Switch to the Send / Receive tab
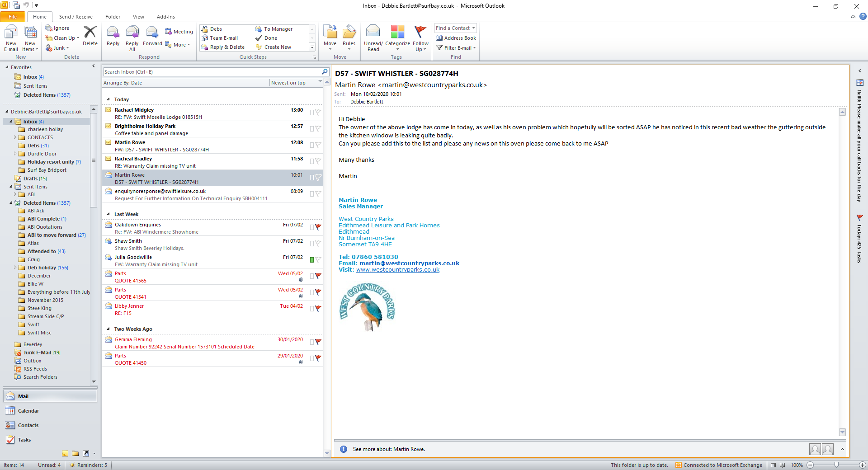The image size is (868, 470). pos(75,17)
